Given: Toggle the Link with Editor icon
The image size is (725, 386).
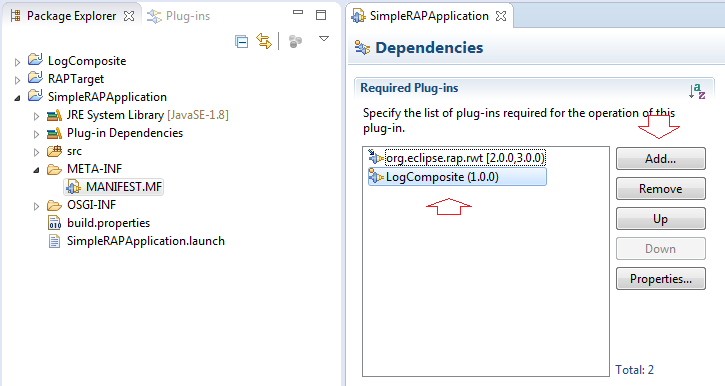Looking at the screenshot, I should click(264, 41).
